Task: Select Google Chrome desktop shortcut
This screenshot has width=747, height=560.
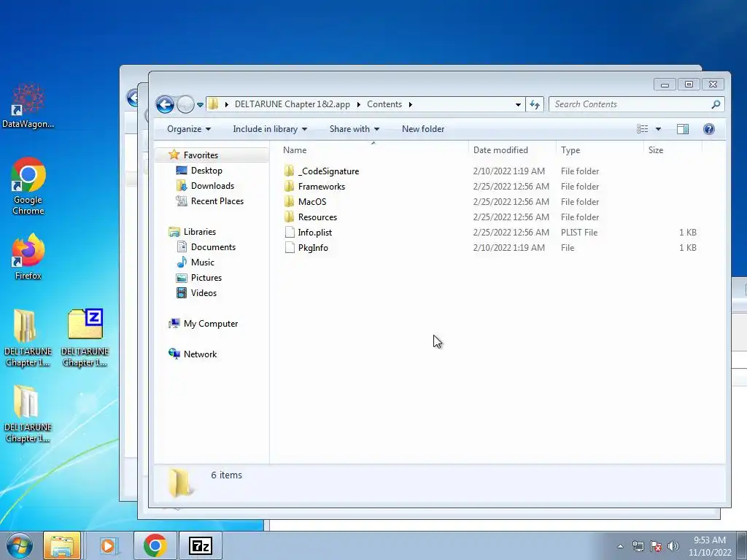Action: coord(28,186)
